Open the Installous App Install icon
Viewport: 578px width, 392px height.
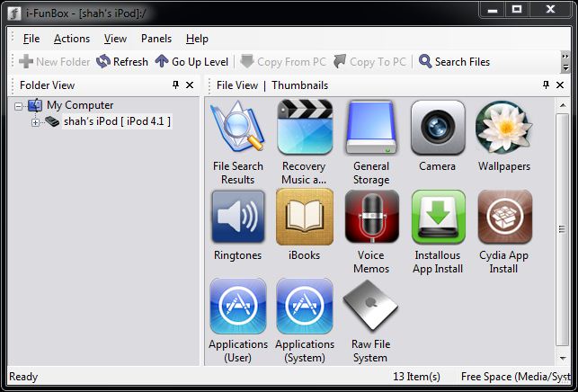(439, 217)
